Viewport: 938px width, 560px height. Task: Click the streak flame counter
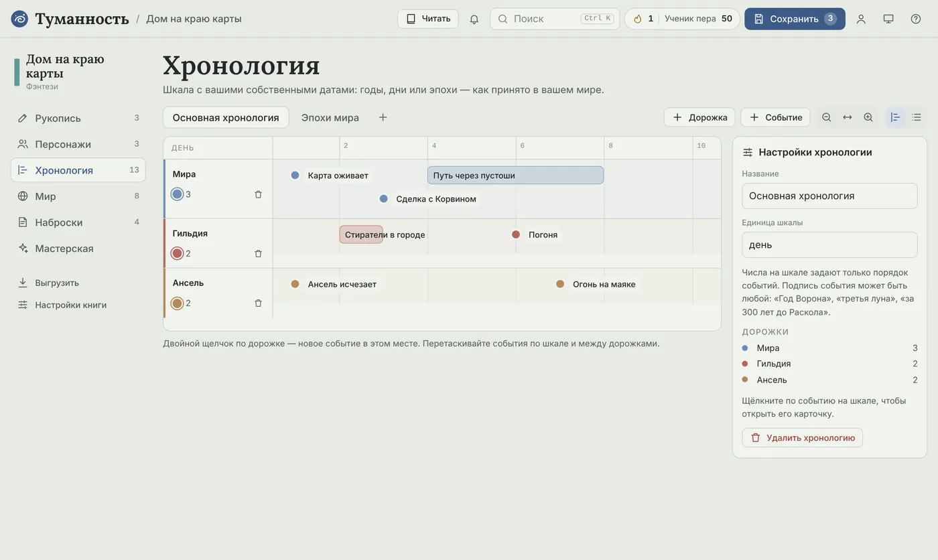(644, 19)
